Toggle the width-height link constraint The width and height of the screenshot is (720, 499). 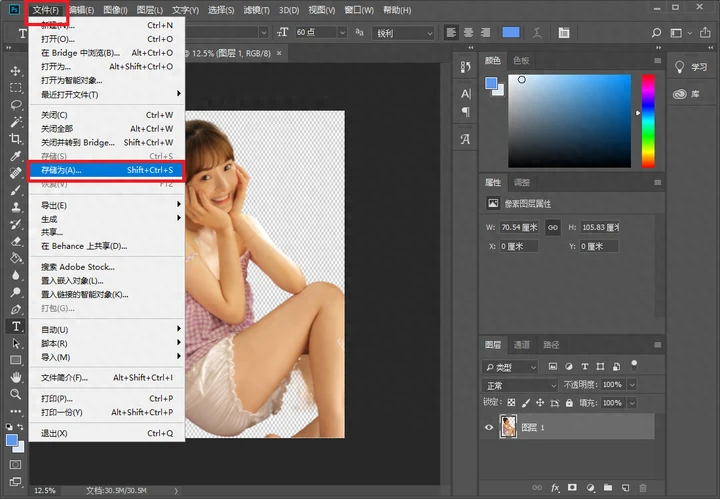coord(553,227)
